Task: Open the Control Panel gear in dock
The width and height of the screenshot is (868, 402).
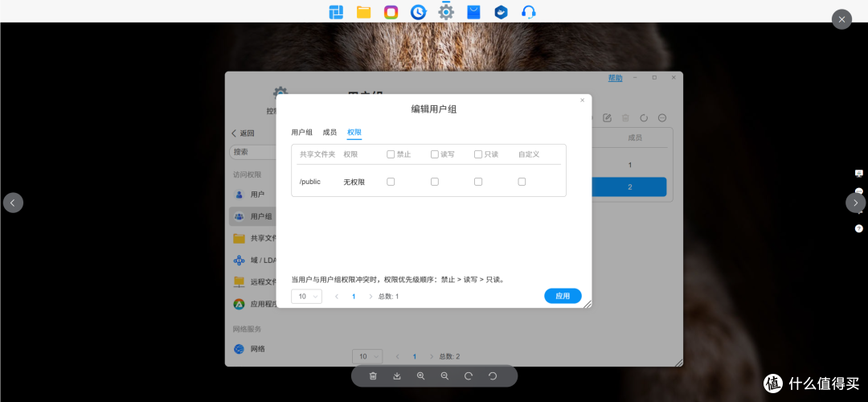Action: pos(446,11)
